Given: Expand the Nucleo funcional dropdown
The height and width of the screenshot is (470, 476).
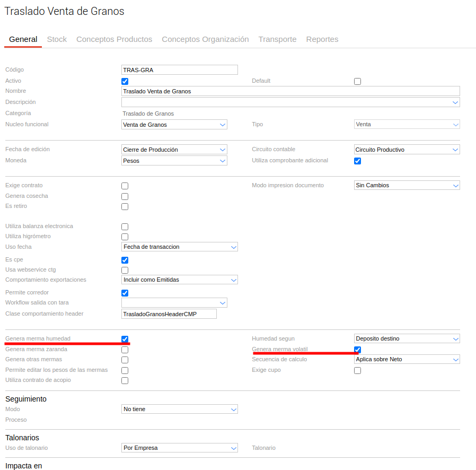Looking at the screenshot, I should [174, 125].
